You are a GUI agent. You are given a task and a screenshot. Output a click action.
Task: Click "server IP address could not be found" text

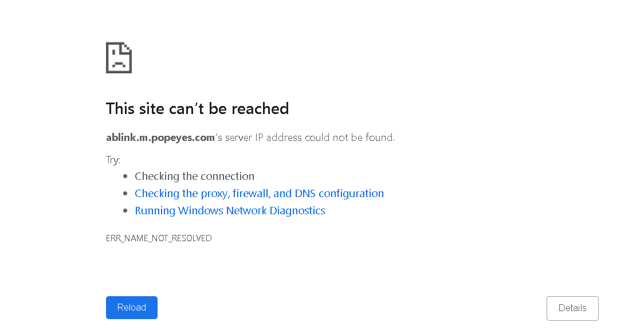309,137
